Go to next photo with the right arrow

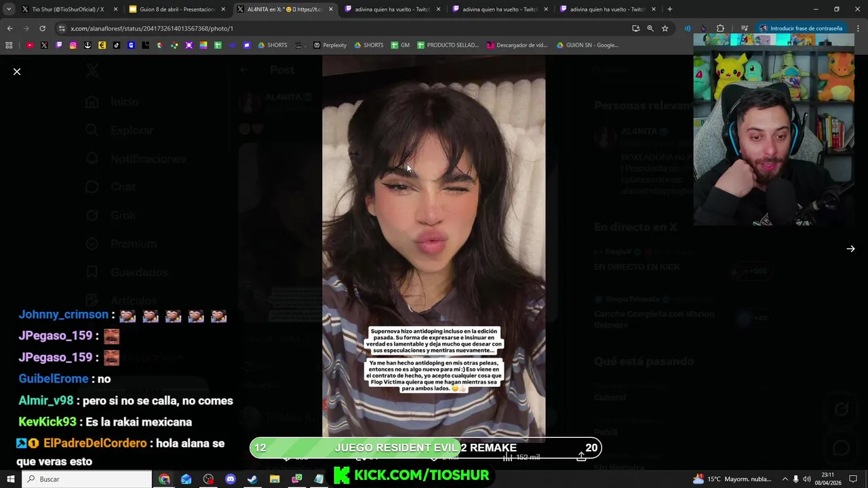[850, 249]
